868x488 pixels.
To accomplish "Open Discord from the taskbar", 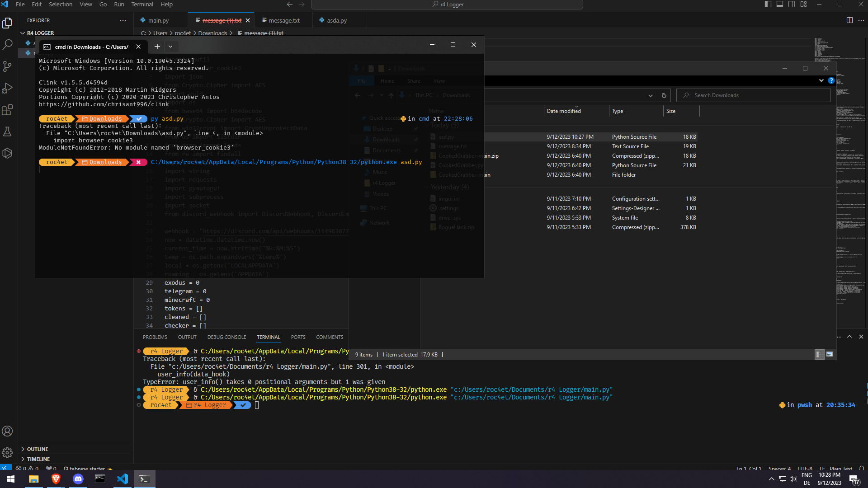I will [78, 479].
